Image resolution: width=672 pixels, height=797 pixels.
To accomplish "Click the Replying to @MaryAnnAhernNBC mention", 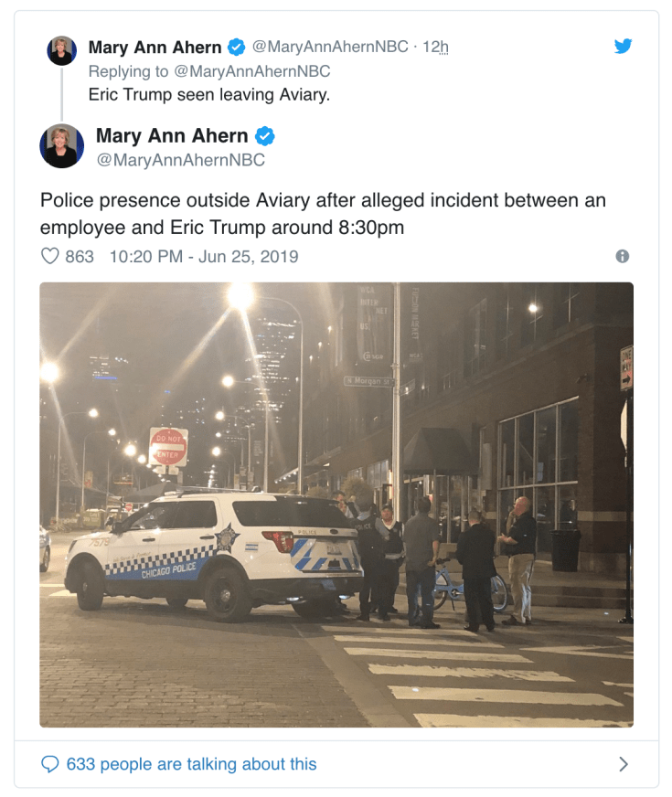I will click(x=252, y=71).
